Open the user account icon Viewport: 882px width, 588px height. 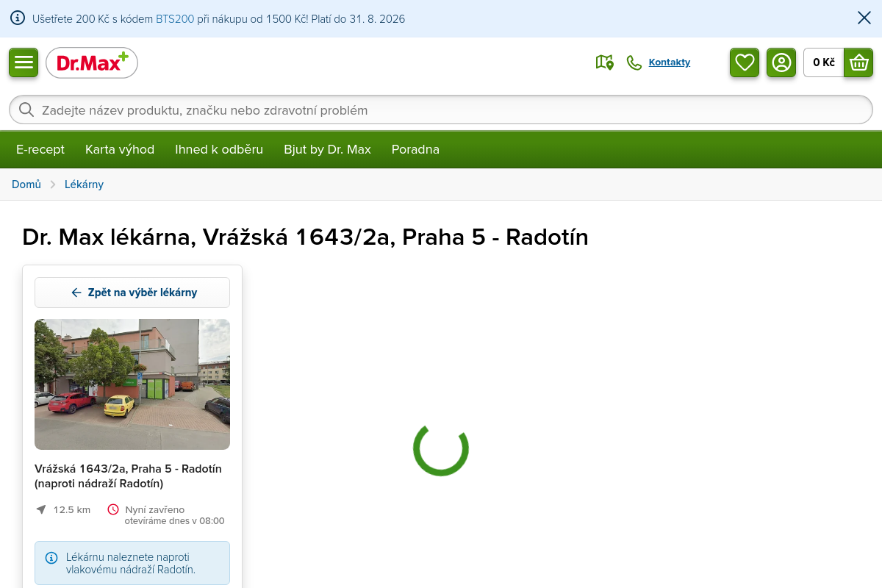[x=781, y=62]
